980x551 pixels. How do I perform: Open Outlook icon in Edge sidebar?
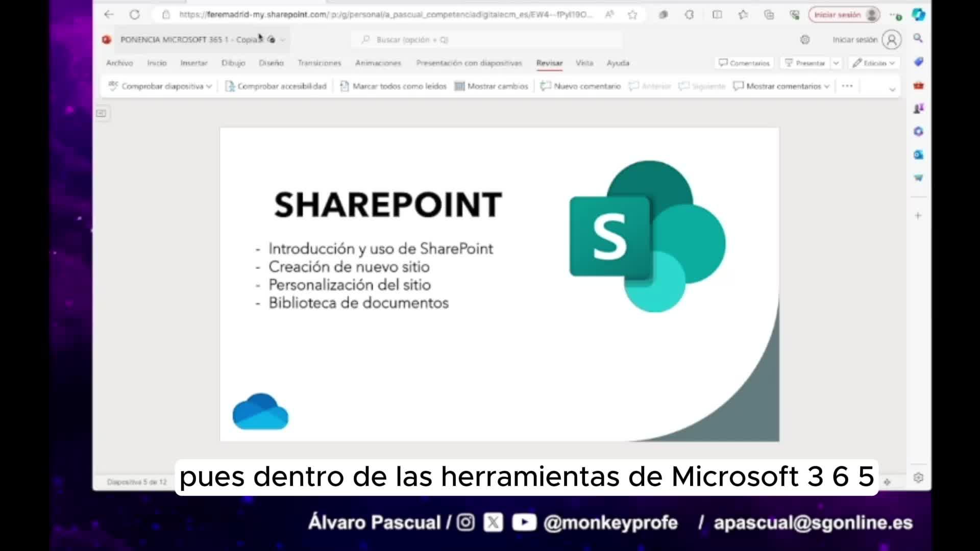coord(918,155)
